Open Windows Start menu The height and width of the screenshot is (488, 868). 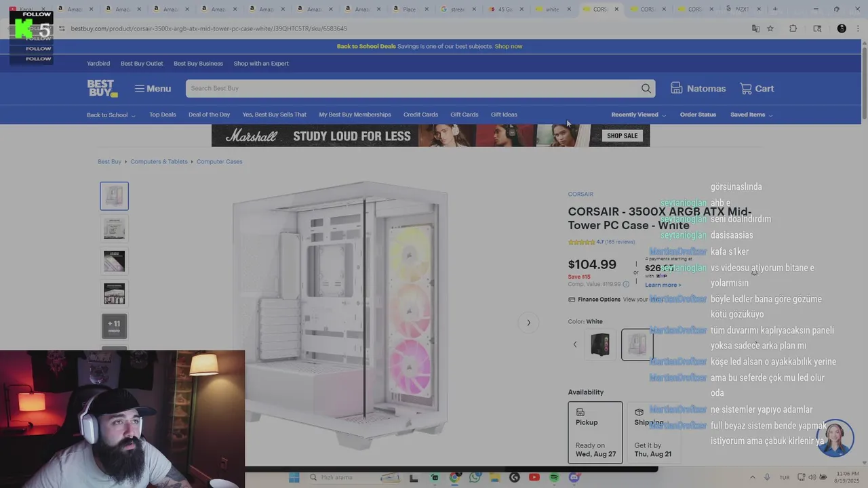pos(294,478)
